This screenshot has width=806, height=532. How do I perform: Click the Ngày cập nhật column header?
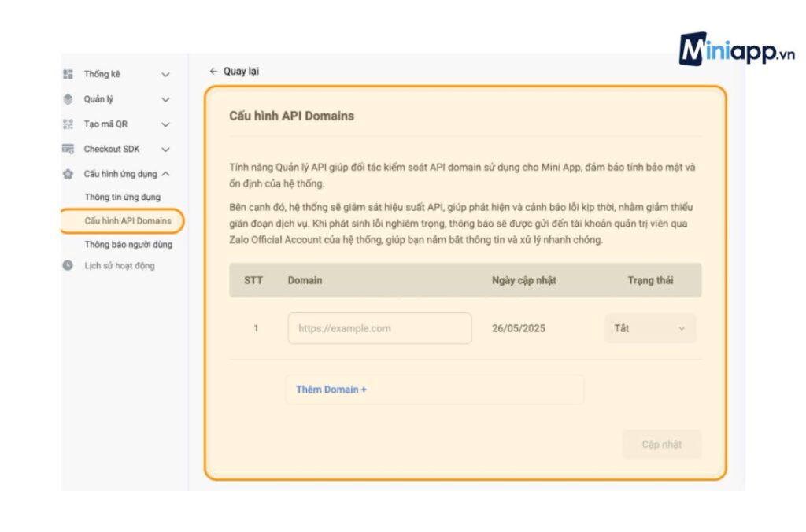523,280
